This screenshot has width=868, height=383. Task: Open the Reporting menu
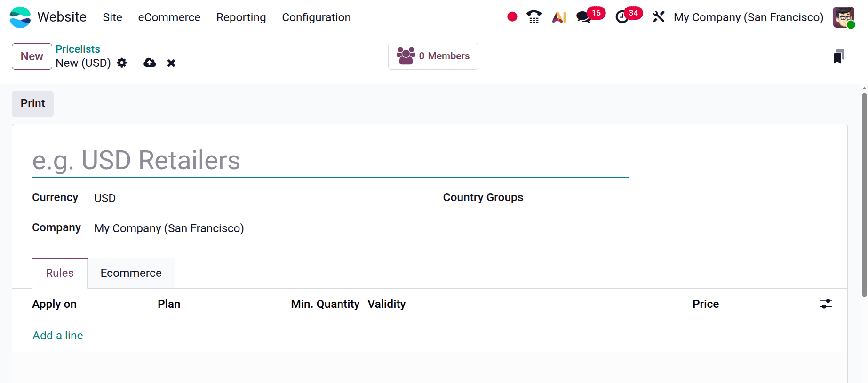[241, 17]
